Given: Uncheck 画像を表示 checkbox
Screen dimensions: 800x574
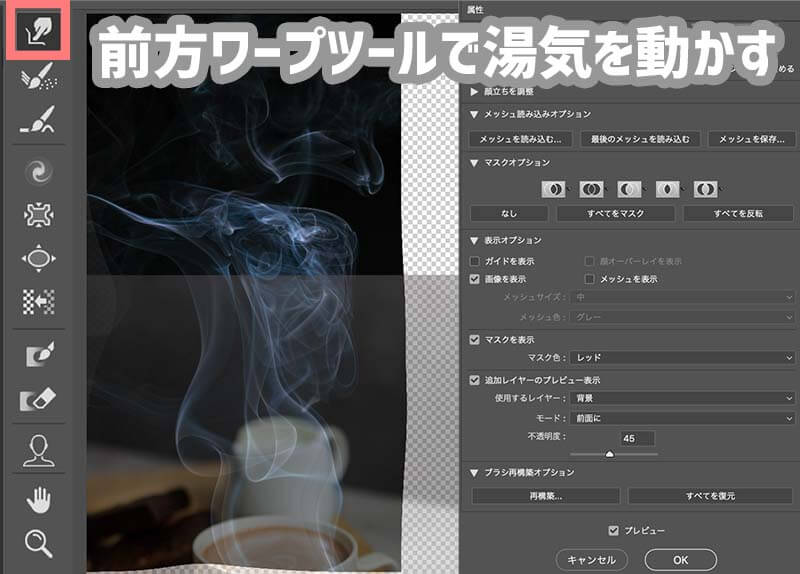Looking at the screenshot, I should point(474,279).
